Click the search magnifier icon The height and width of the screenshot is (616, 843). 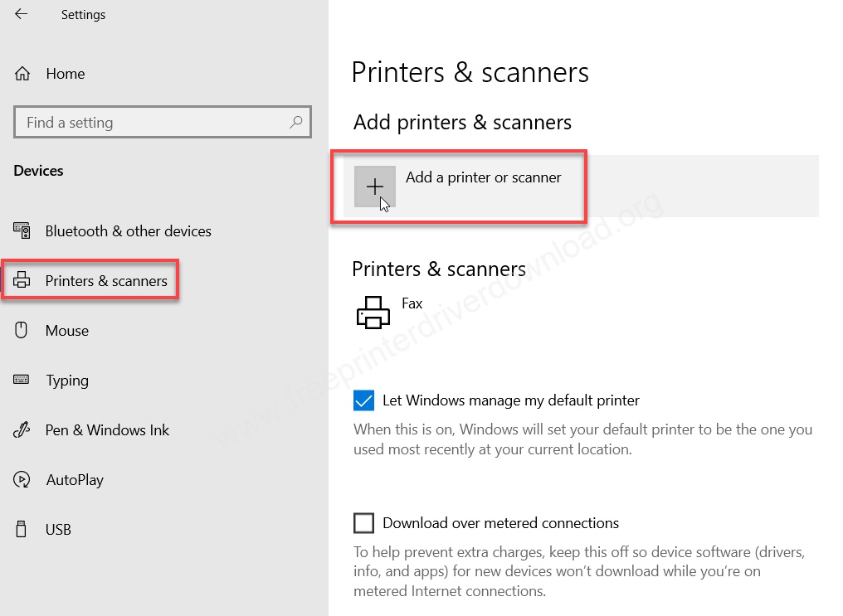295,123
